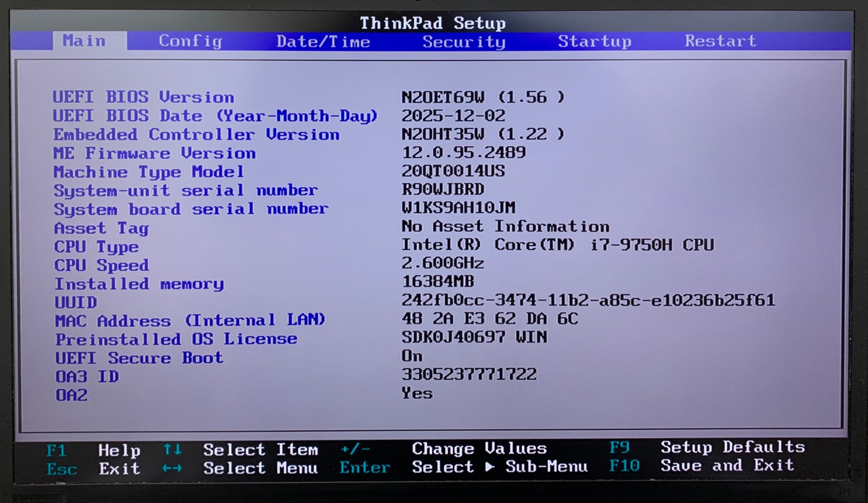Click Save and Exit hint text
The height and width of the screenshot is (503, 868).
pos(727,466)
